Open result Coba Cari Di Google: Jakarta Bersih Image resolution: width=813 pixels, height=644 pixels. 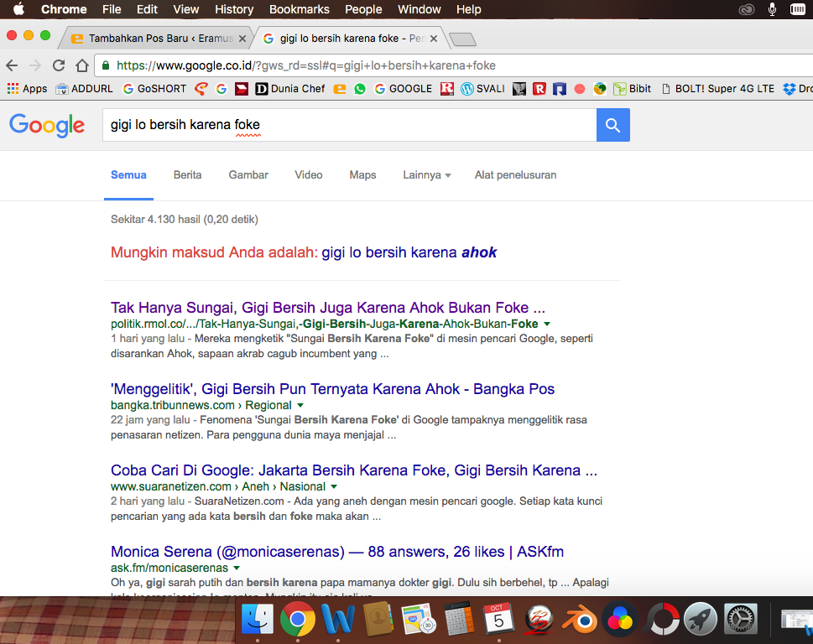tap(353, 470)
